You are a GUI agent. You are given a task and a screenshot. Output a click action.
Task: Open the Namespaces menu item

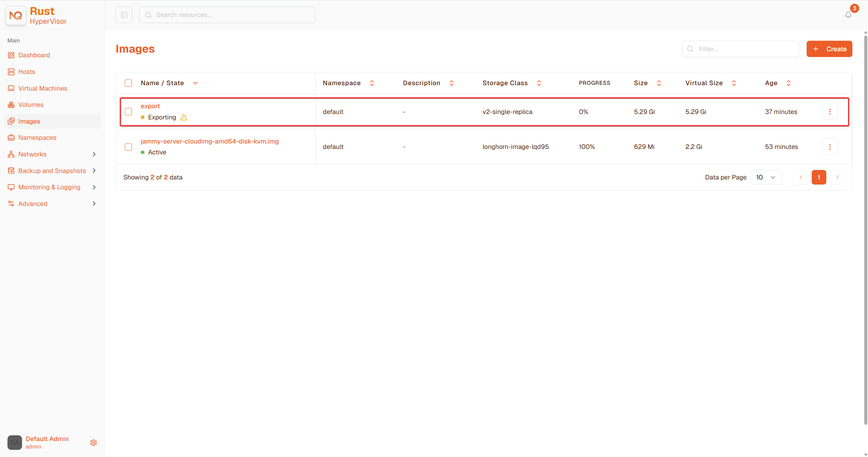[52, 138]
